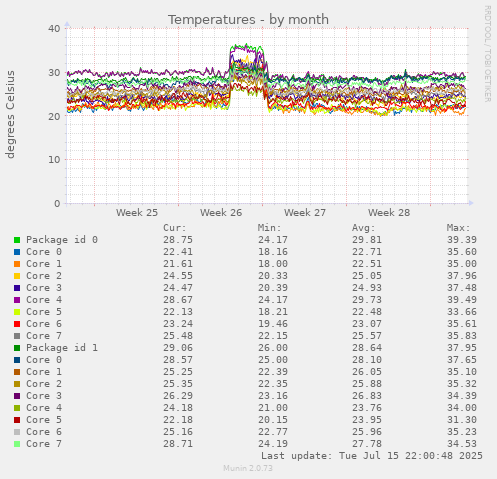Click the min value 18.00
The height and width of the screenshot is (479, 497).
click(273, 264)
